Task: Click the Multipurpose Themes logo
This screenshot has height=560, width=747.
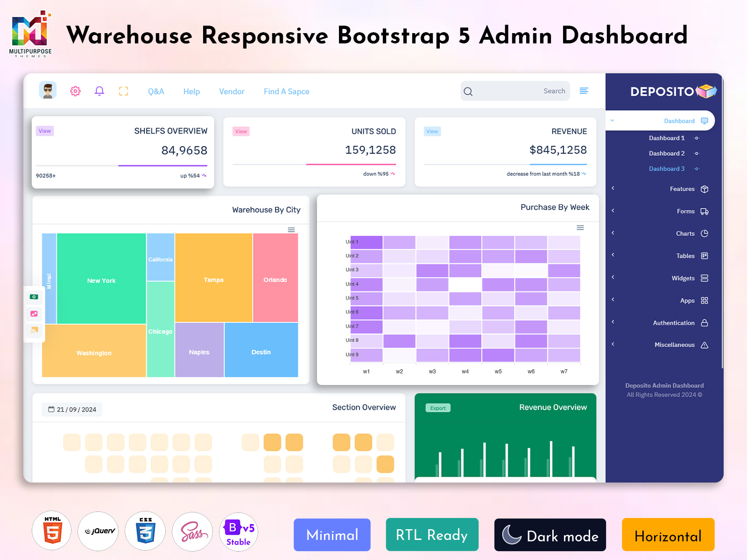Action: pos(31,34)
